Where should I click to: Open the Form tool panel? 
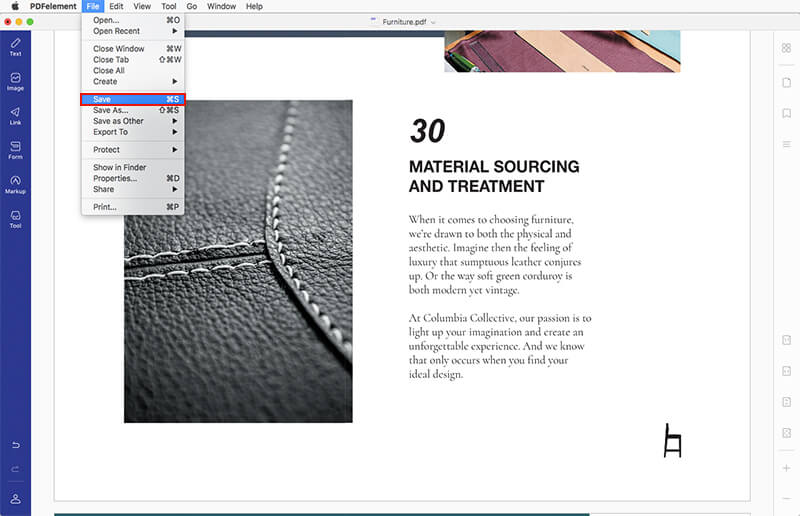15,150
